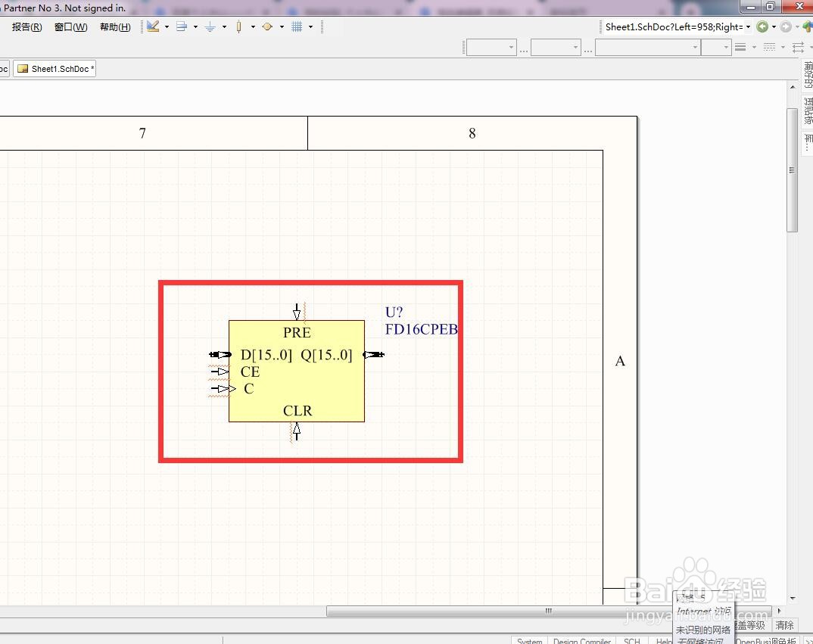The width and height of the screenshot is (813, 644).
Task: Click the simulation sources icon
Action: click(x=267, y=26)
